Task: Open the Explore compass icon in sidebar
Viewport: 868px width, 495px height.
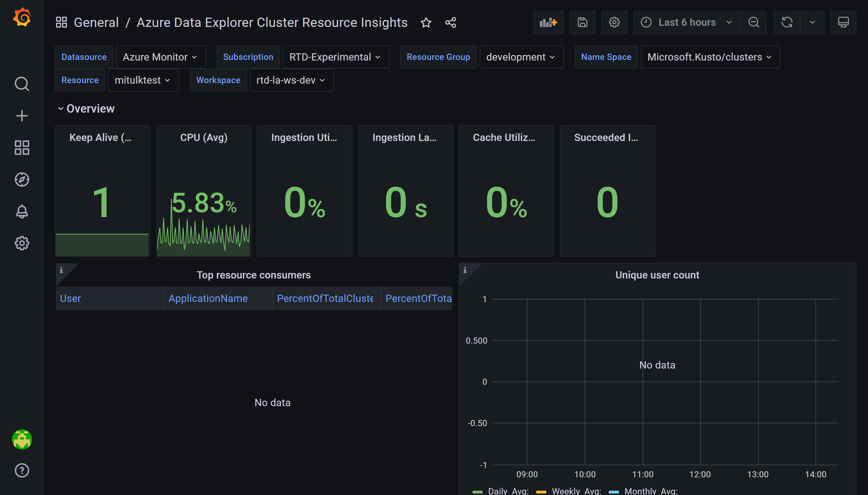Action: point(22,179)
